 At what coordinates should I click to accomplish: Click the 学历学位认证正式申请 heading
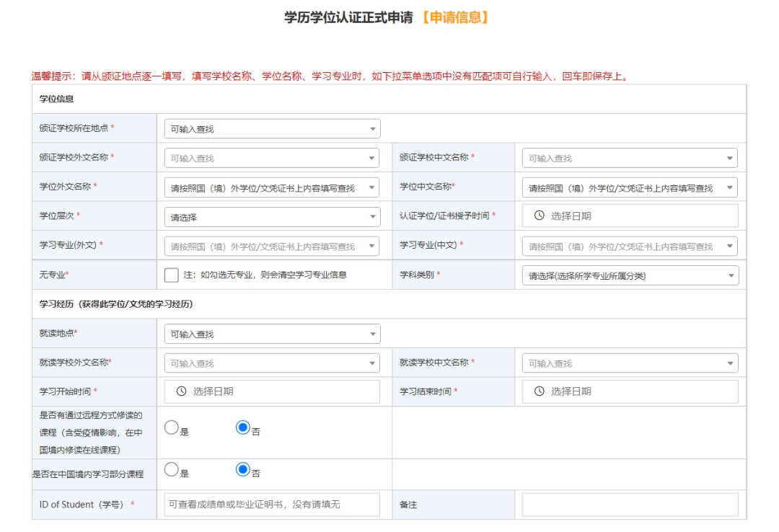348,17
